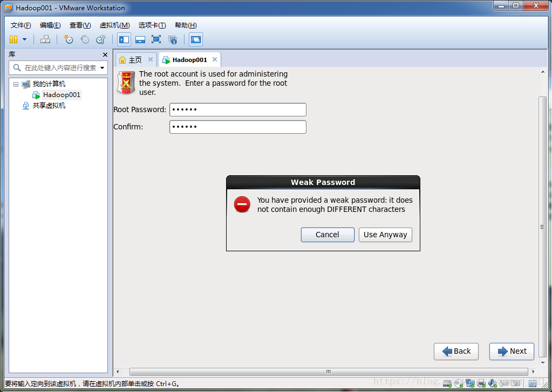
Task: Click the scroll right arrow
Action: point(533,372)
